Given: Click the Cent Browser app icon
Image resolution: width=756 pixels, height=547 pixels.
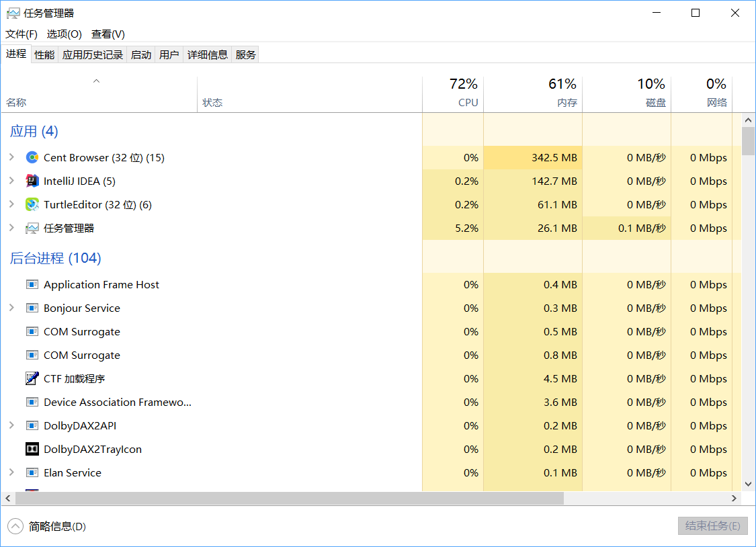Looking at the screenshot, I should 32,158.
